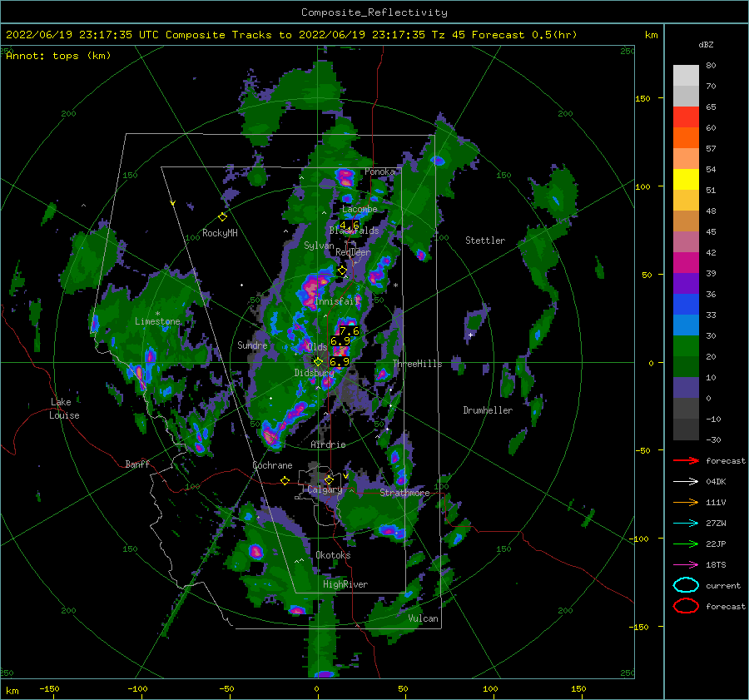Click the Stettler town label
The height and width of the screenshot is (700, 749).
point(485,241)
